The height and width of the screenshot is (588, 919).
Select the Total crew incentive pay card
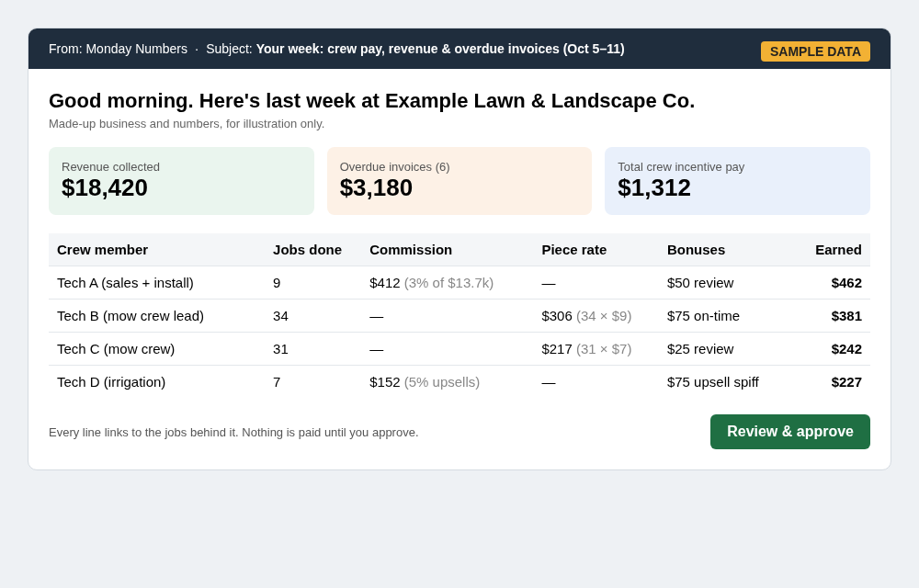click(737, 181)
